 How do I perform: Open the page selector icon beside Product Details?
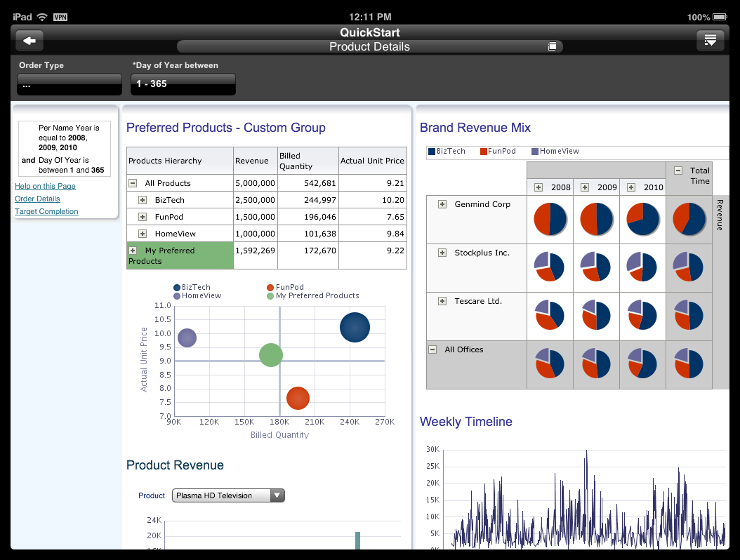[552, 46]
